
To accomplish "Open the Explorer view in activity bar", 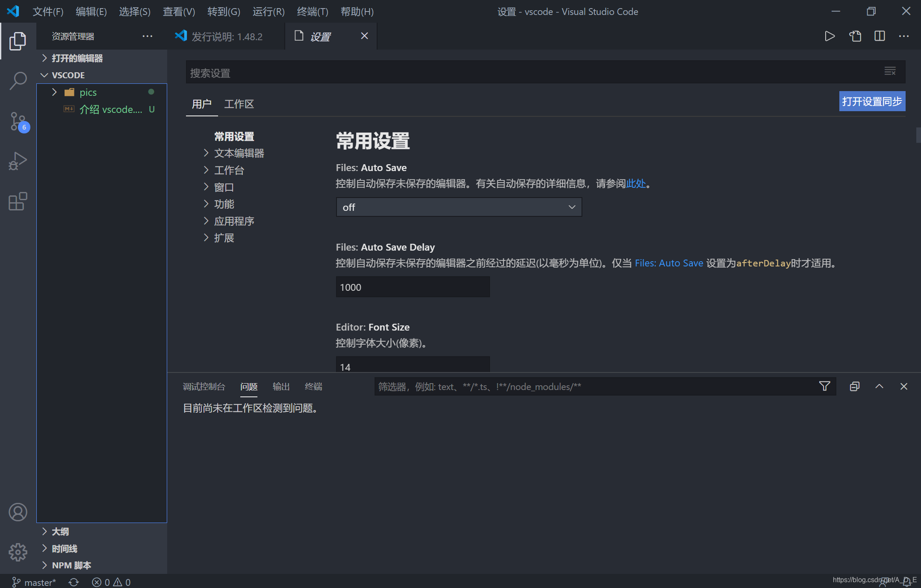I will point(18,41).
